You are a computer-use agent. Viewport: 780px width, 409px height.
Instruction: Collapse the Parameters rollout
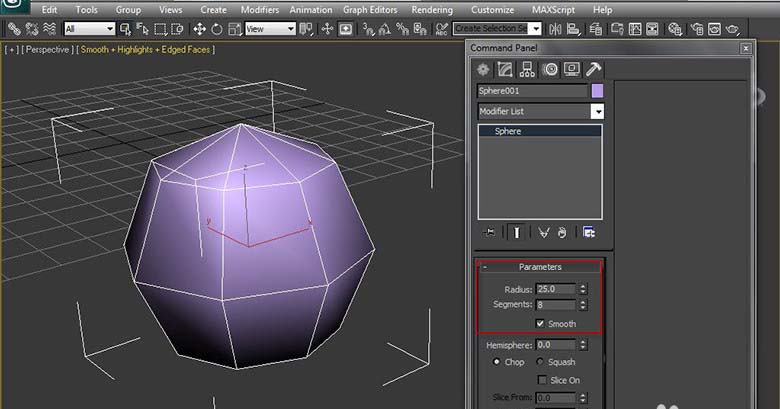[540, 267]
